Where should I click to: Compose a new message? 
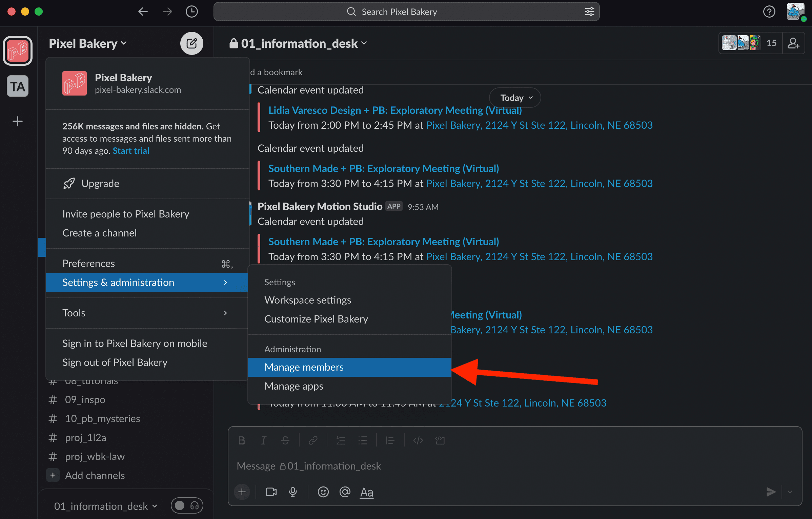point(192,43)
